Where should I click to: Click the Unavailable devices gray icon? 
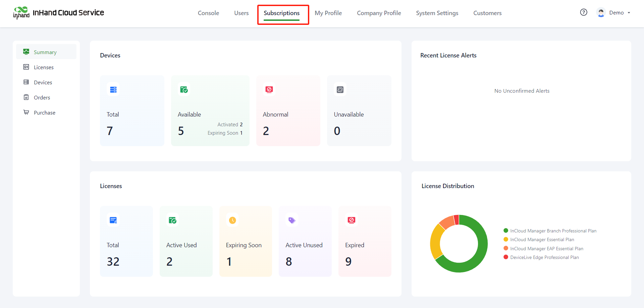[340, 90]
